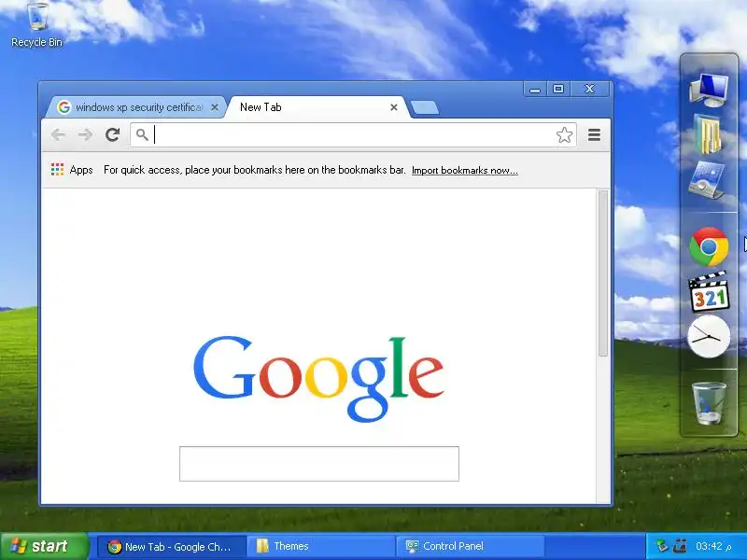Click the Start button

pos(44,546)
